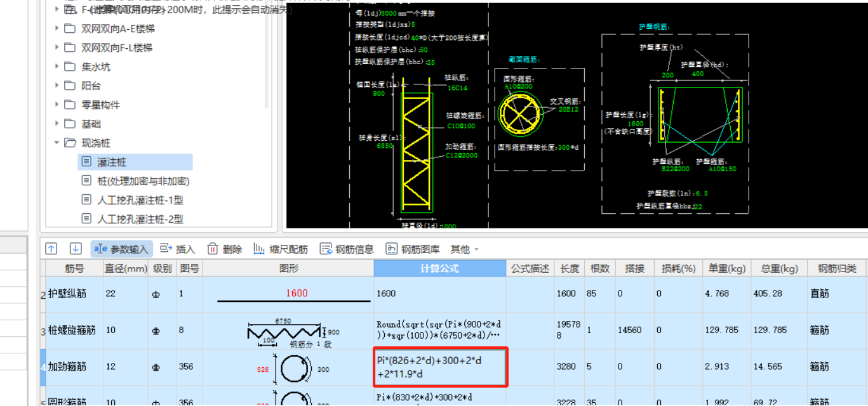Click the 删除 delete trash button
This screenshot has width=868, height=406.
coord(224,249)
